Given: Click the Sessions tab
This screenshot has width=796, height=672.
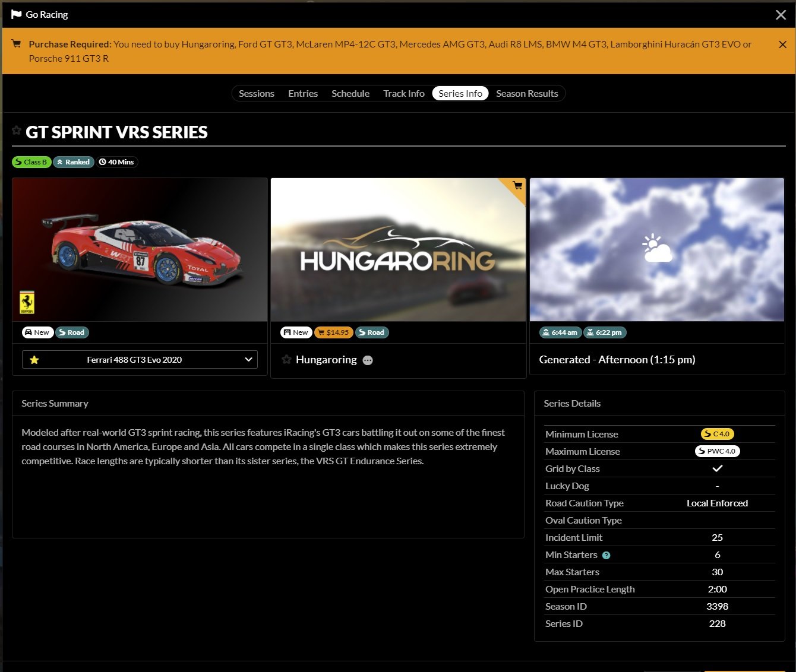Looking at the screenshot, I should [x=256, y=94].
